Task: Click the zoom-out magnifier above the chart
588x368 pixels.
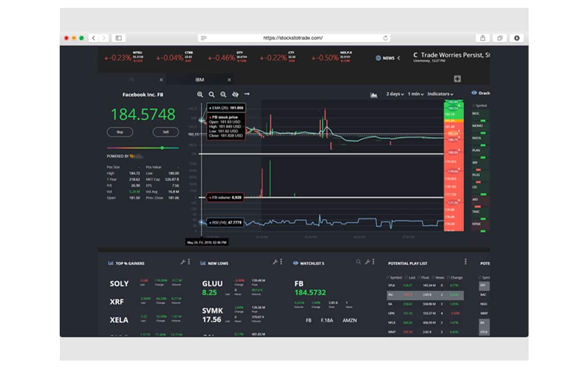Action: click(223, 94)
